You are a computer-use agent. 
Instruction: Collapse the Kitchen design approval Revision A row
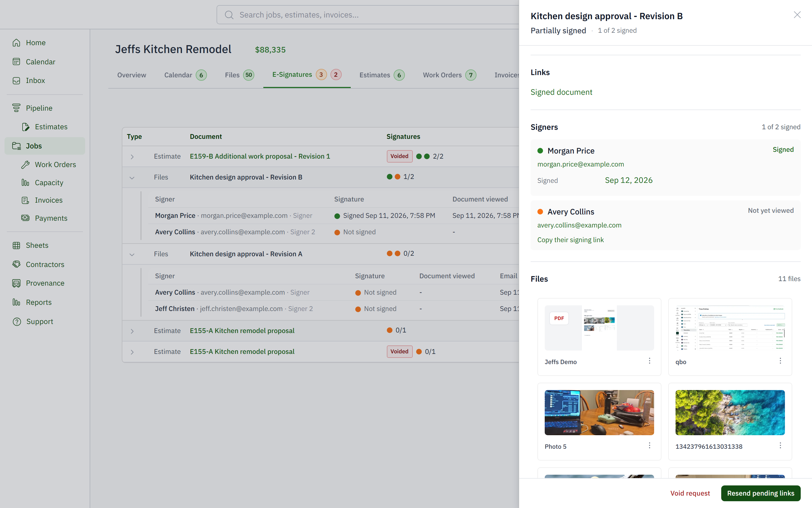pos(132,254)
